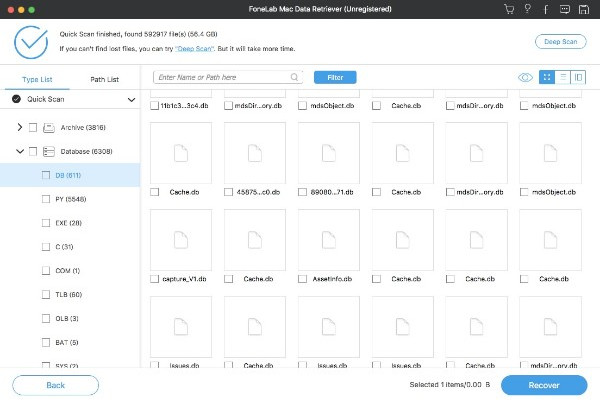
Task: Click the Deep Scan button
Action: (560, 43)
